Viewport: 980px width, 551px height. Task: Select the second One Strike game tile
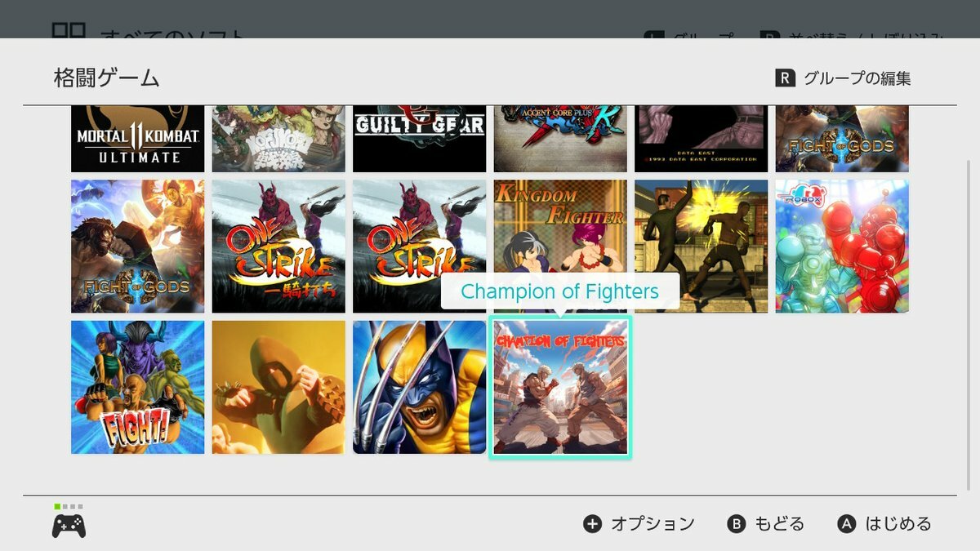pos(420,246)
